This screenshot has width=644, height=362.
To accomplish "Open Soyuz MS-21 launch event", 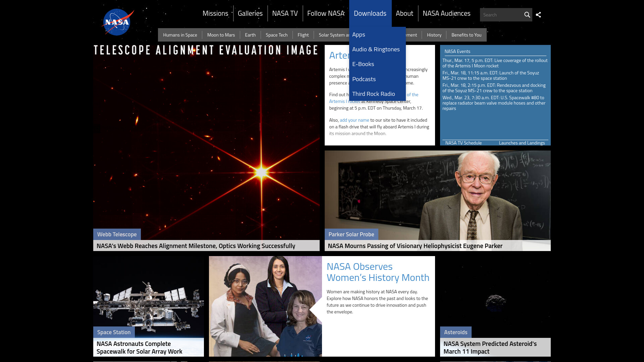I will 491,75.
